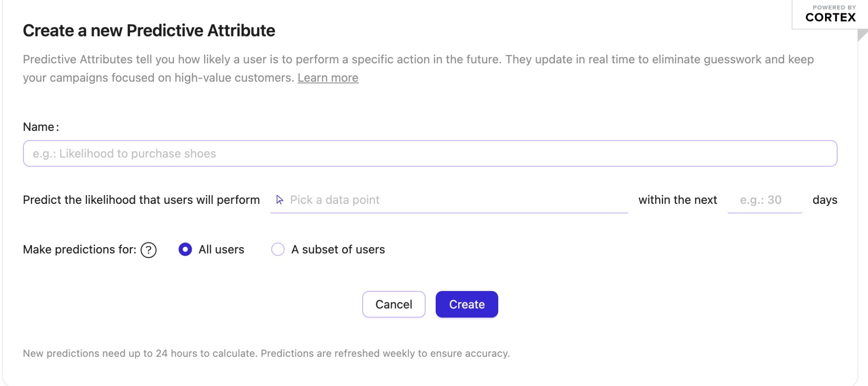Click into the Name text field
The height and width of the screenshot is (386, 868).
pyautogui.click(x=430, y=154)
